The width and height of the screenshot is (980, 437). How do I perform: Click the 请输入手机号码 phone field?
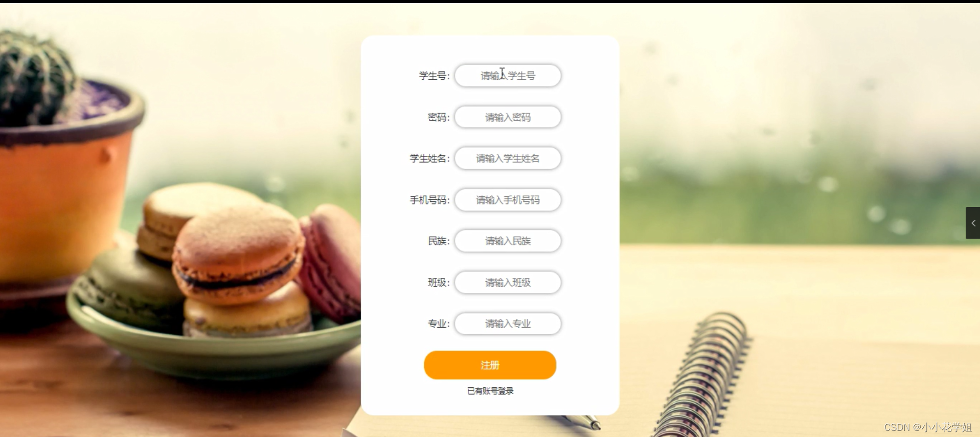[508, 200]
